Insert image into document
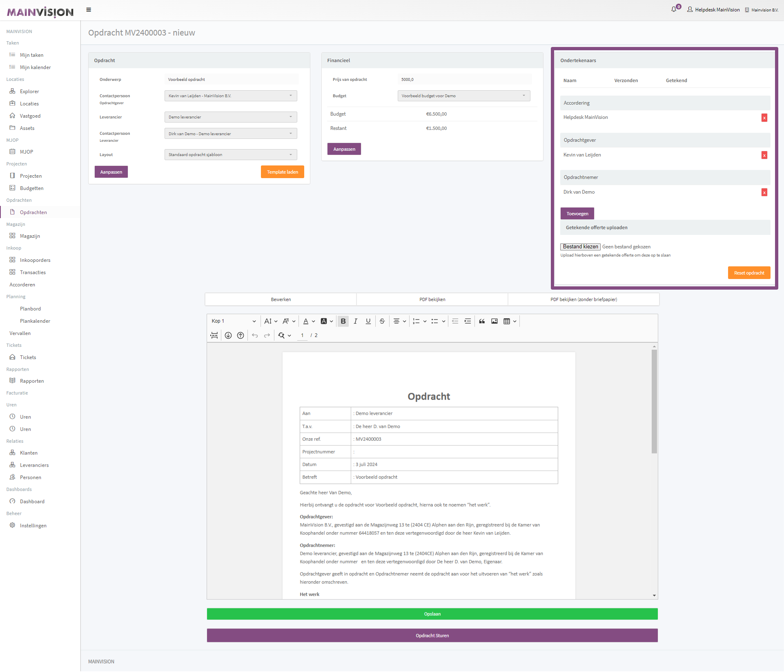Viewport: 784px width, 672px height. [494, 321]
